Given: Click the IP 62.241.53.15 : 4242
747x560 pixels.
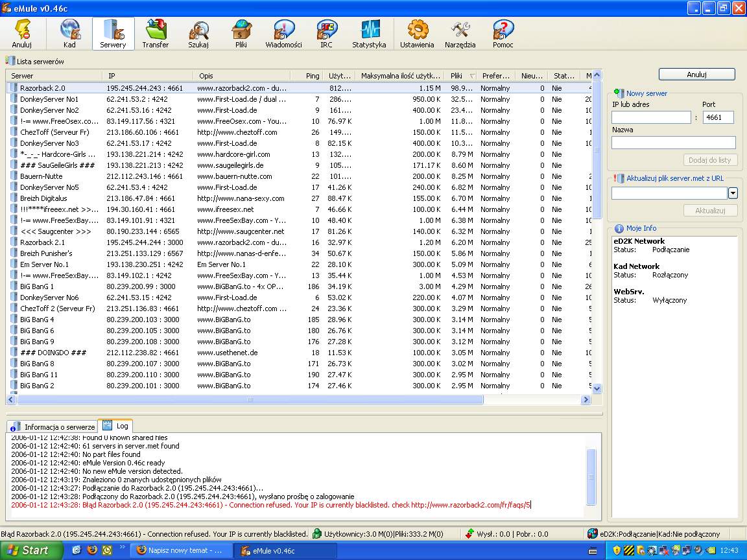Looking at the screenshot, I should tap(139, 297).
